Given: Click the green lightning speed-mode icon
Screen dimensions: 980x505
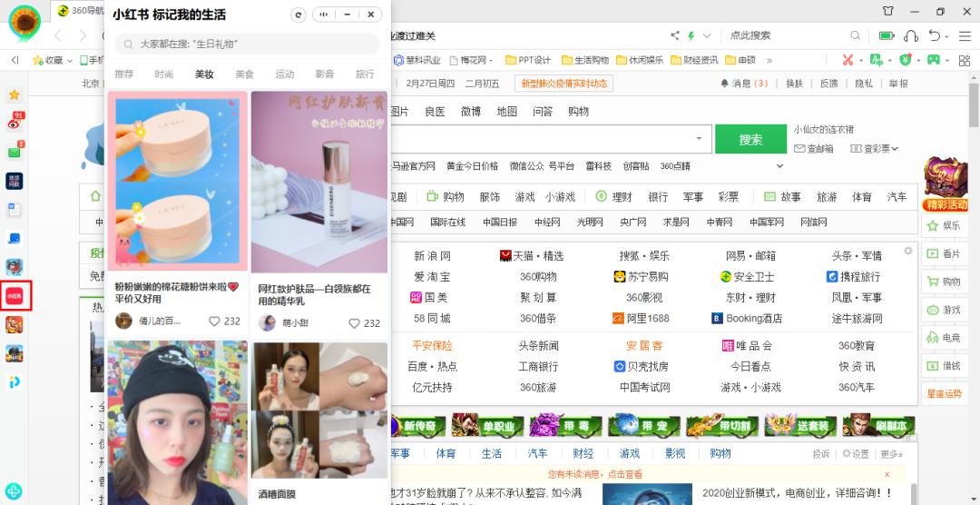Looking at the screenshot, I should pos(691,35).
